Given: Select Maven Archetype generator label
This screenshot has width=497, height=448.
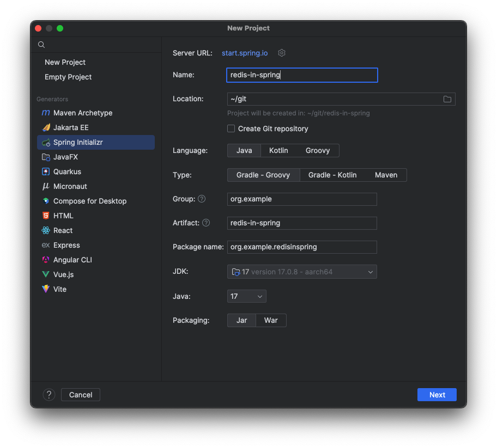Looking at the screenshot, I should (83, 113).
